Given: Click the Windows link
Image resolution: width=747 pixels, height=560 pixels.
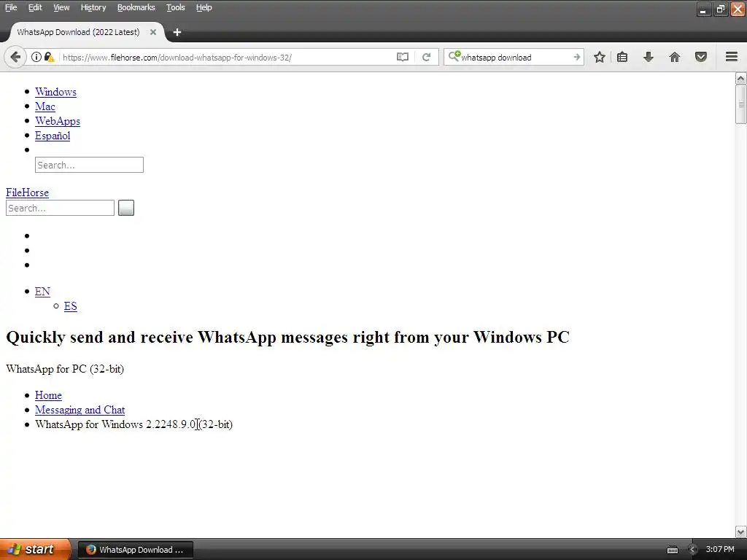Looking at the screenshot, I should [x=55, y=92].
